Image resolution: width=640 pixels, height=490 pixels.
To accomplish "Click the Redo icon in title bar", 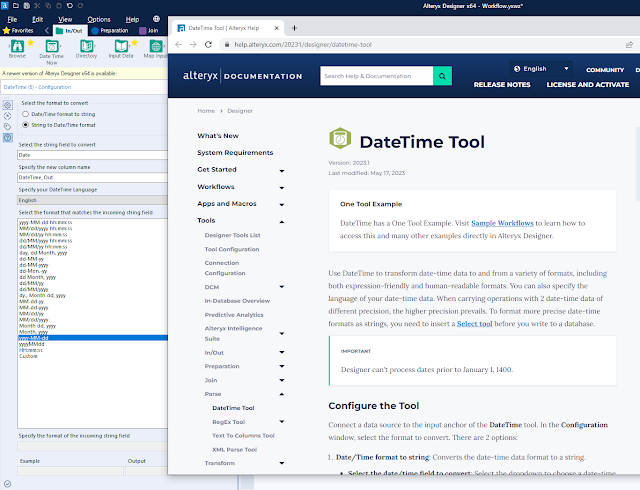I will point(80,6).
